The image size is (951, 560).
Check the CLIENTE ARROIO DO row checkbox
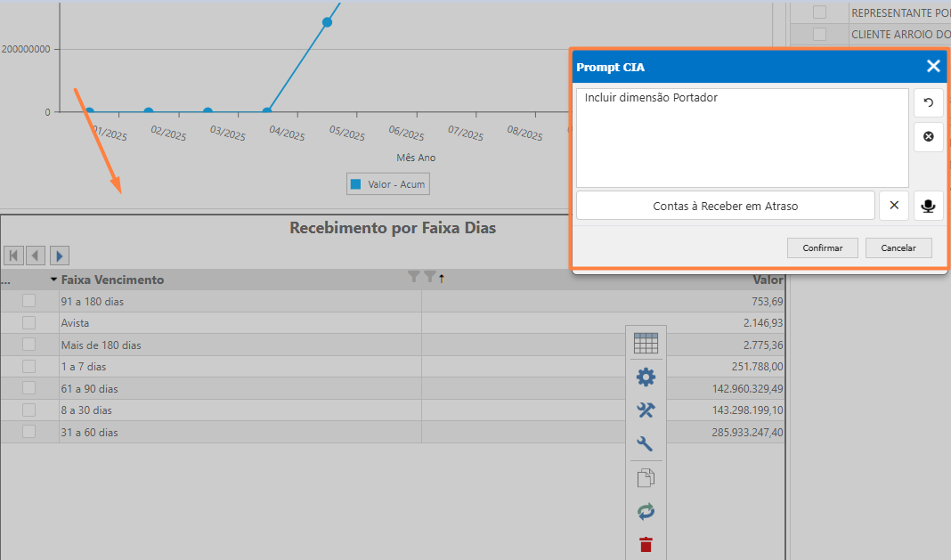point(819,34)
